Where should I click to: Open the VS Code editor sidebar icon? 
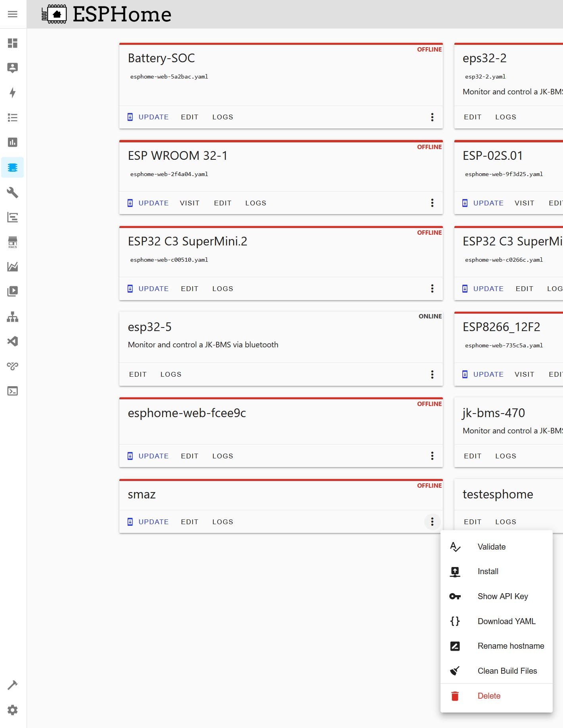pos(13,341)
